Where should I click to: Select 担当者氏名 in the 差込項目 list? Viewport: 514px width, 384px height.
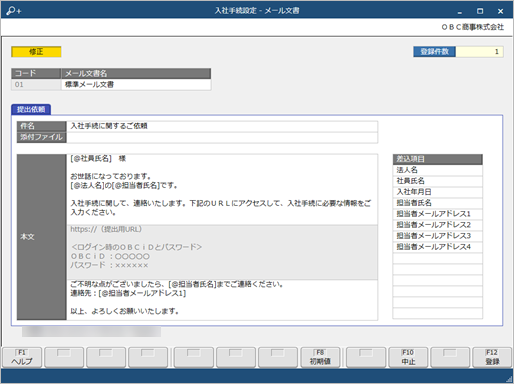(438, 203)
